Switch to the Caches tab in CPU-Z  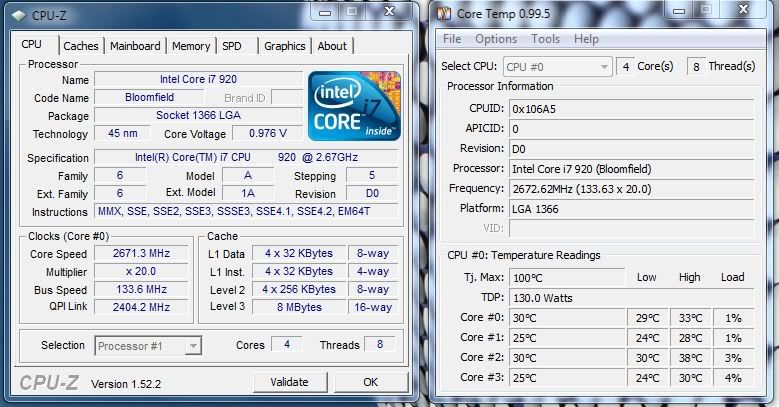(x=81, y=46)
